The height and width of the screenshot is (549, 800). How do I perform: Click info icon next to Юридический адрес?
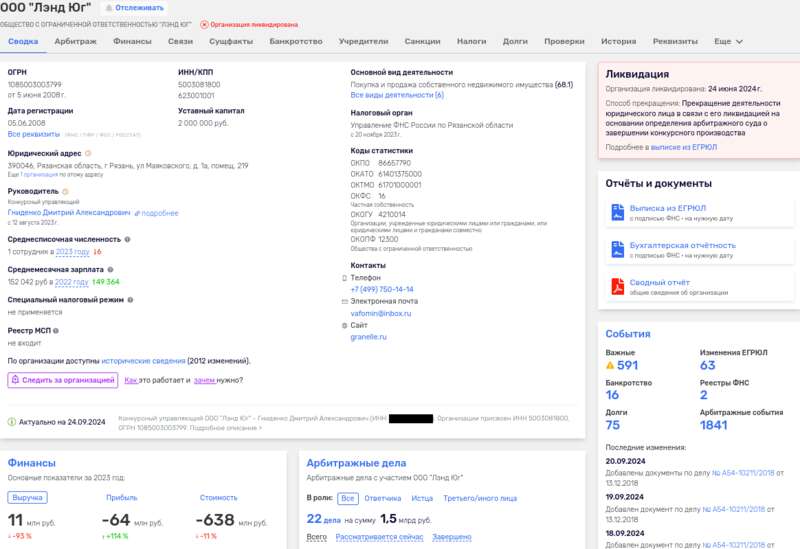tap(88, 153)
